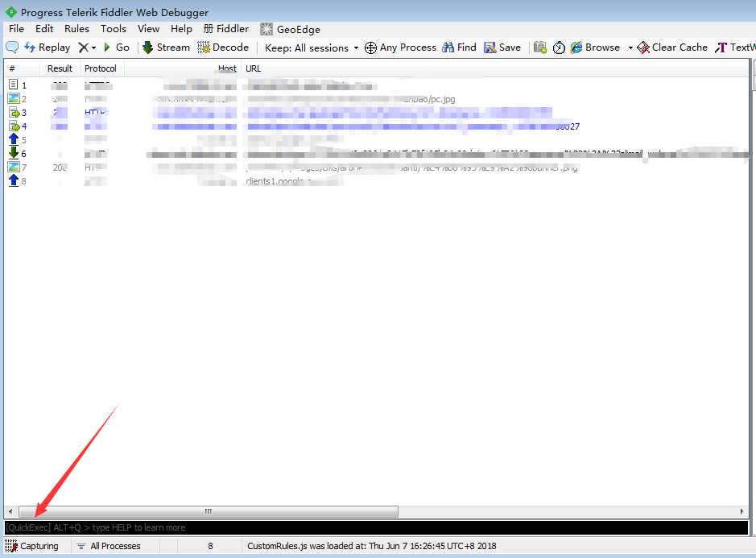The image size is (756, 558).
Task: Open the GeoEdge menu item
Action: (x=291, y=30)
